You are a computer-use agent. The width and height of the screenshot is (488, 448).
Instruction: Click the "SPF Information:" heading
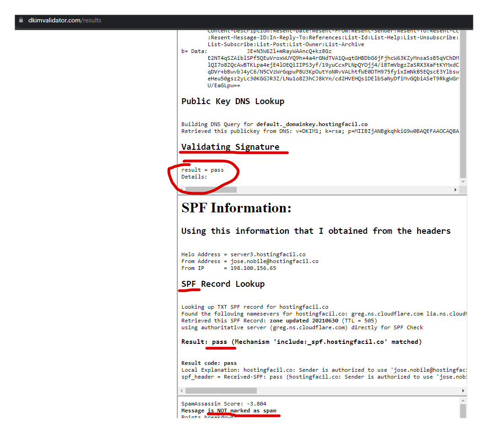click(x=236, y=208)
